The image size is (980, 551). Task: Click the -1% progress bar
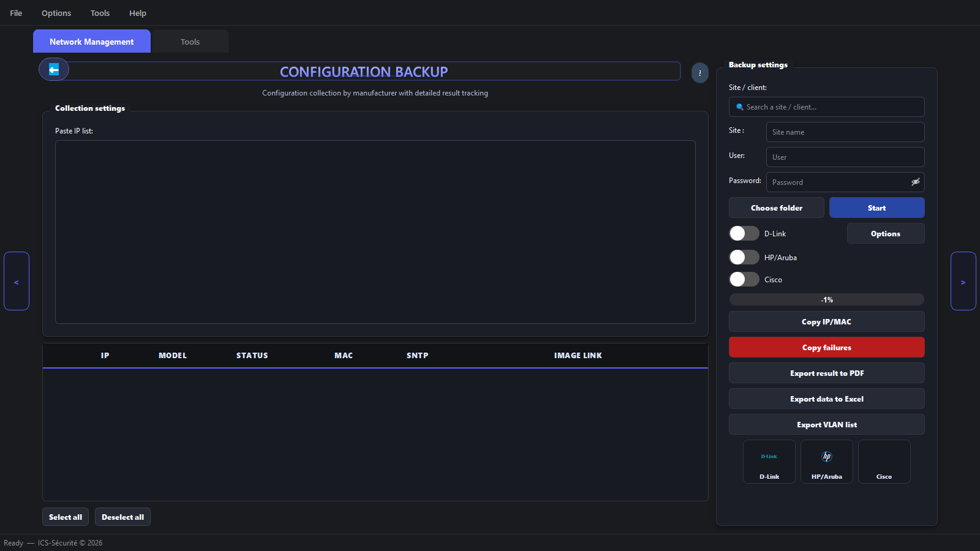pyautogui.click(x=827, y=299)
